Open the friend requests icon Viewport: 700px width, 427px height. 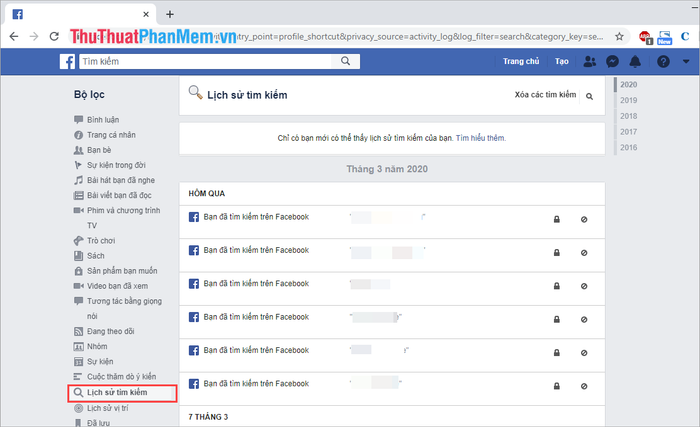(x=590, y=61)
